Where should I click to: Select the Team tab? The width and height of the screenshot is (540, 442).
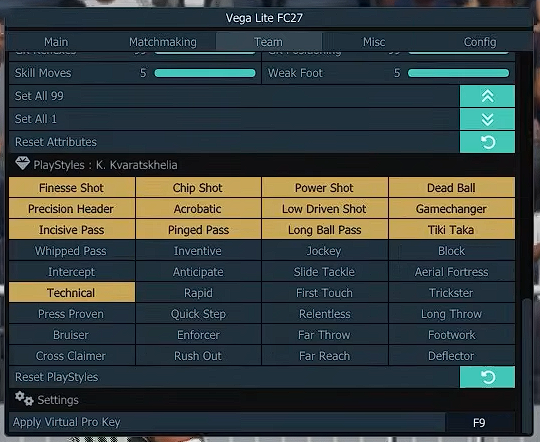pos(269,42)
